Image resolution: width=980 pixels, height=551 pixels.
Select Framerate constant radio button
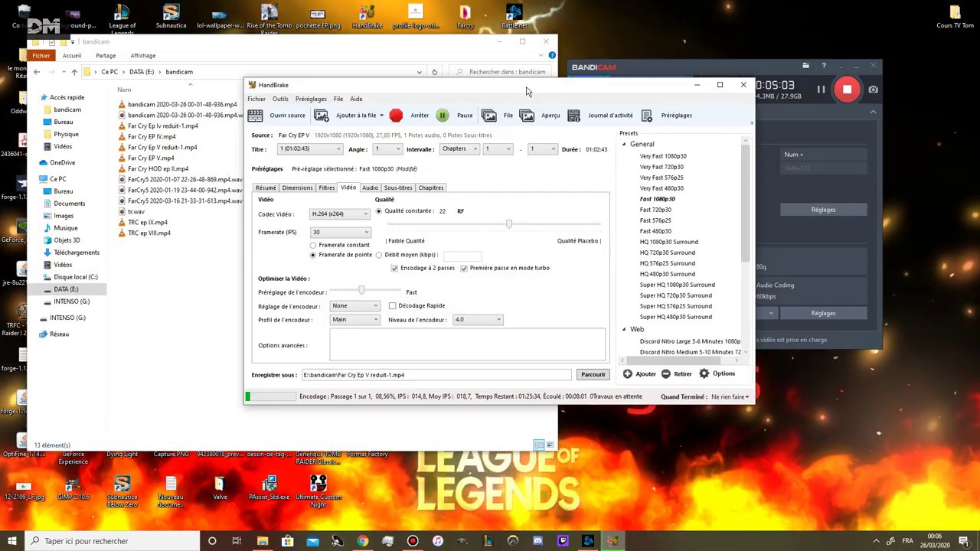[x=313, y=246]
